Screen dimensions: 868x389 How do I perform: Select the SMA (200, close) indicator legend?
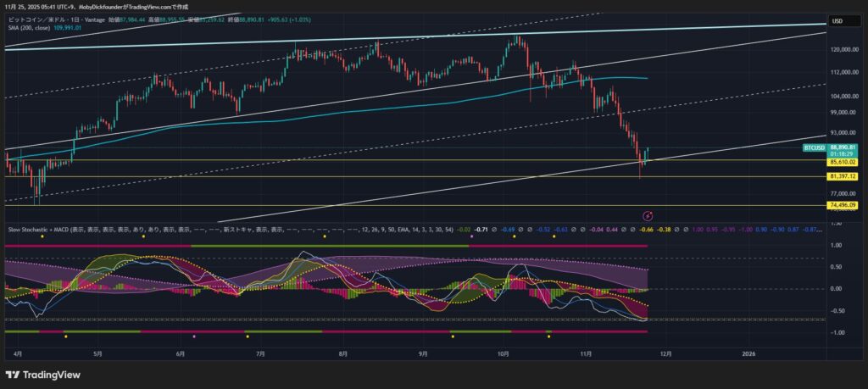(27, 27)
